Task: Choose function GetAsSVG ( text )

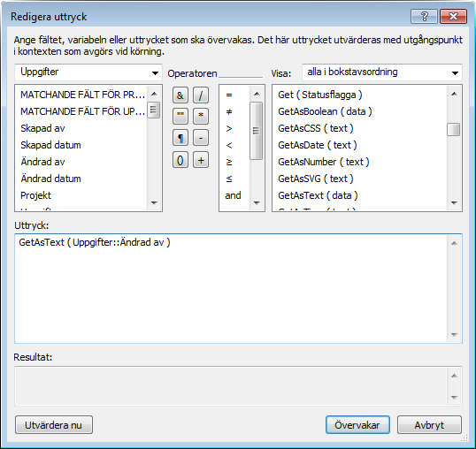Action: [x=360, y=179]
